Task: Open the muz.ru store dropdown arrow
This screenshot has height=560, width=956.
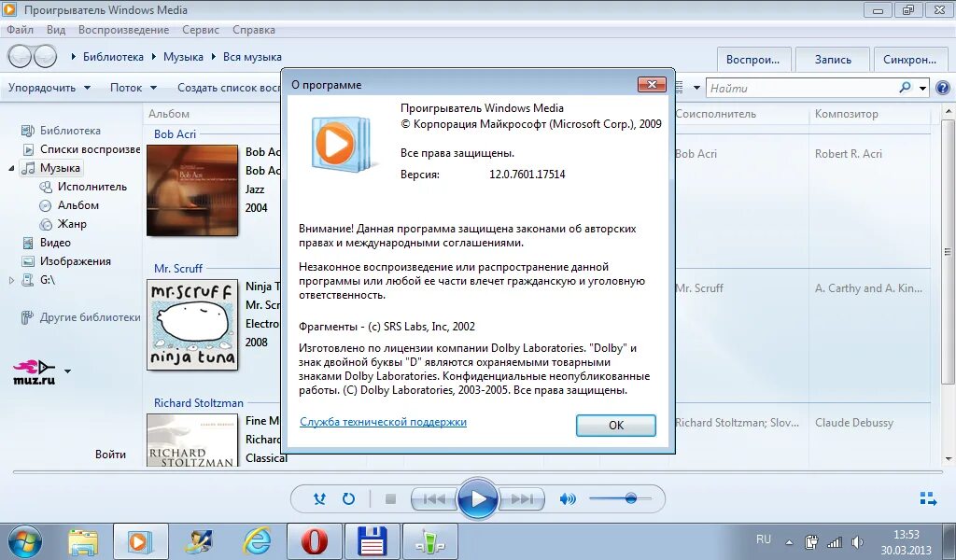Action: (x=67, y=371)
